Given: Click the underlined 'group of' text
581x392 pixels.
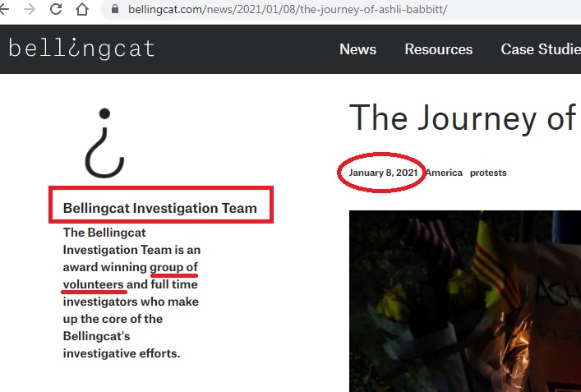Looking at the screenshot, I should coord(173,267).
